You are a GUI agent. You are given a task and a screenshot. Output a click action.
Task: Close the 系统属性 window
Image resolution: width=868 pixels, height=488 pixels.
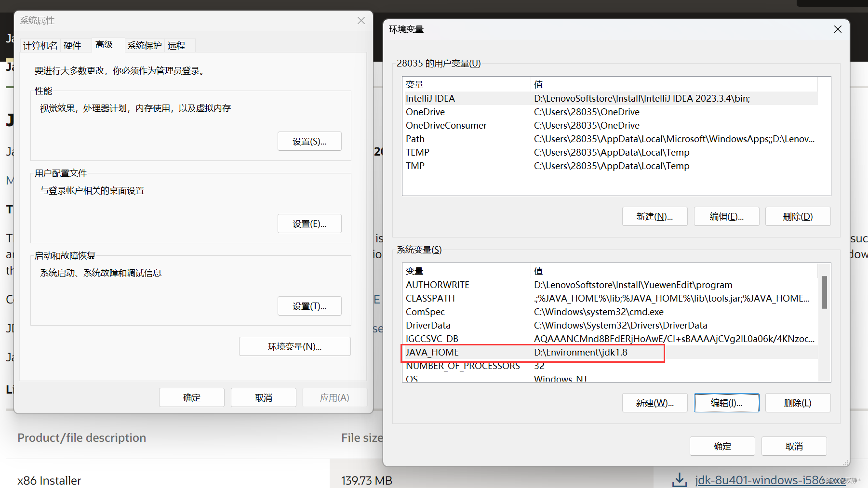click(x=361, y=21)
